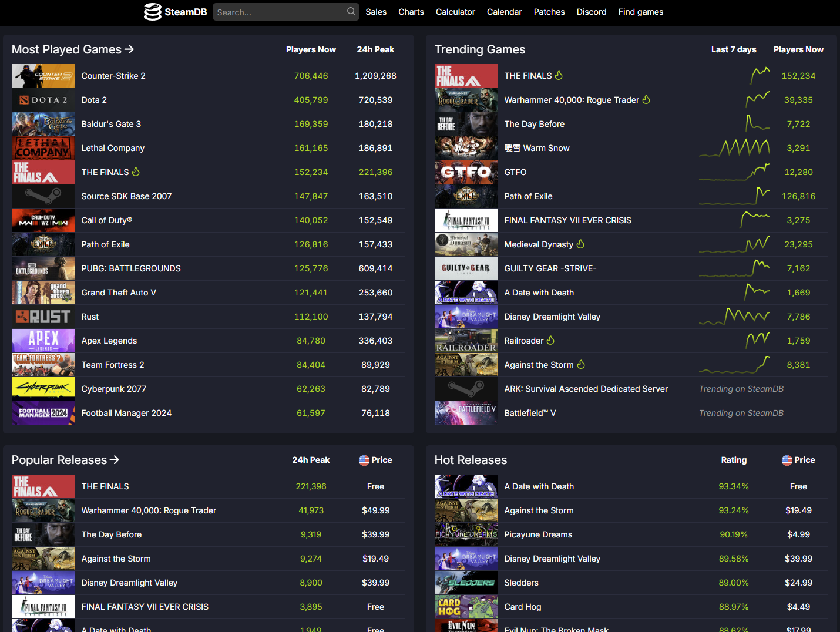840x632 pixels.
Task: Click the magnifier icon in the search box
Action: coord(351,11)
